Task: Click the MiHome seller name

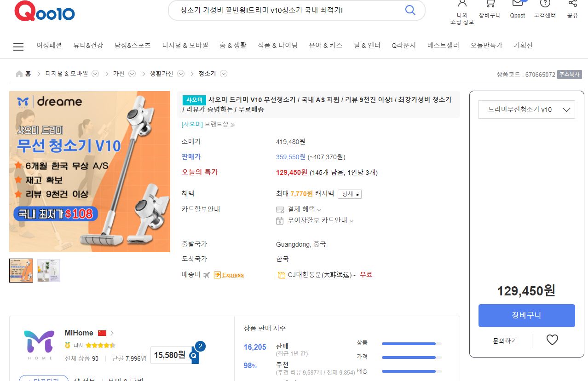Action: (x=79, y=333)
